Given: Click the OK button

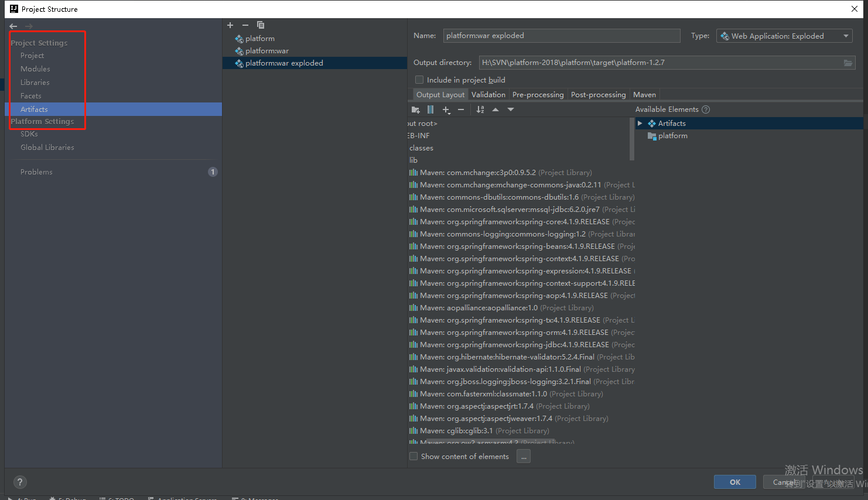Looking at the screenshot, I should tap(735, 482).
